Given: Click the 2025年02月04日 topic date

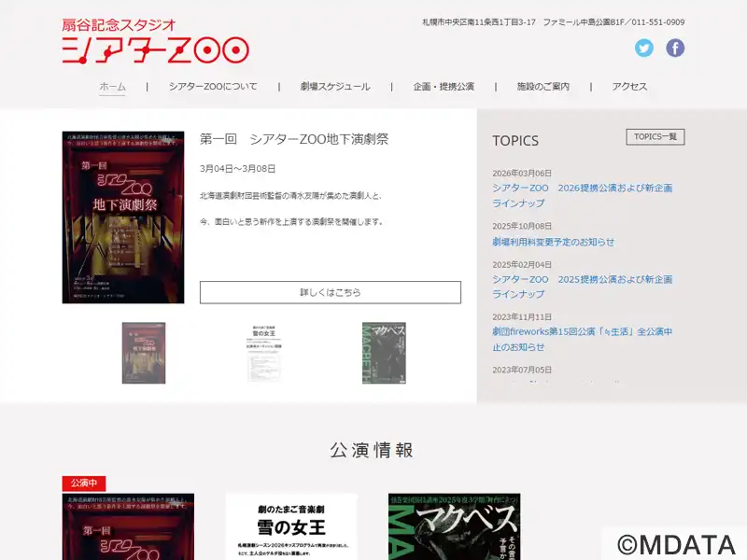Looking at the screenshot, I should 522,265.
